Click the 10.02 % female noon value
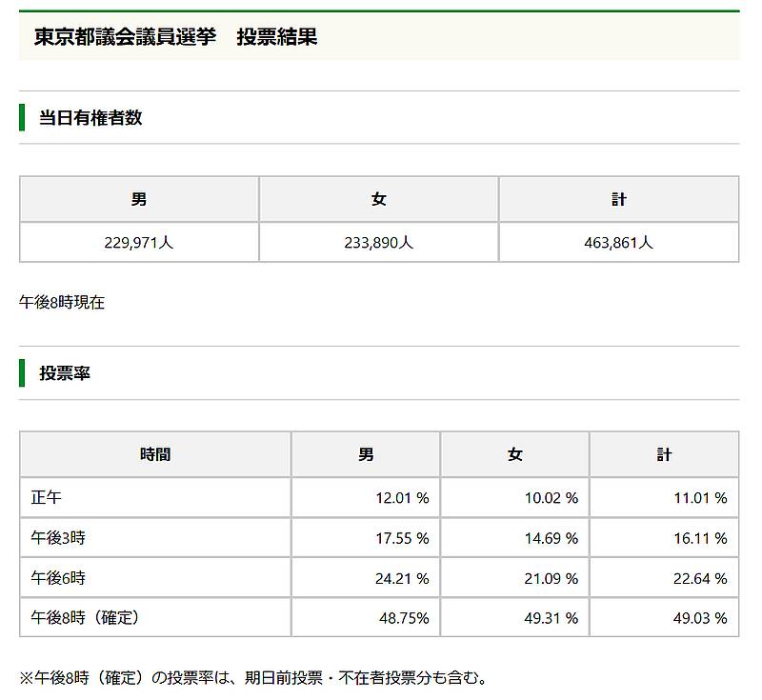762x700 pixels. pyautogui.click(x=551, y=498)
